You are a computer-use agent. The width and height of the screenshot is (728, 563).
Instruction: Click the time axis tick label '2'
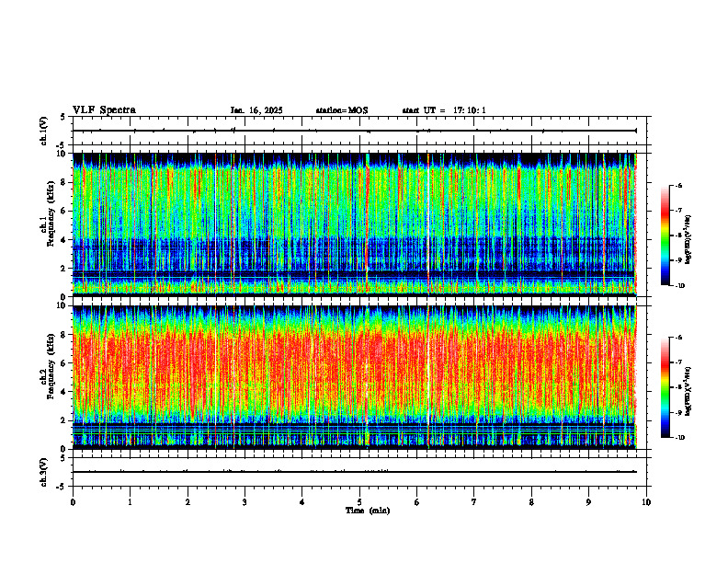pos(188,502)
